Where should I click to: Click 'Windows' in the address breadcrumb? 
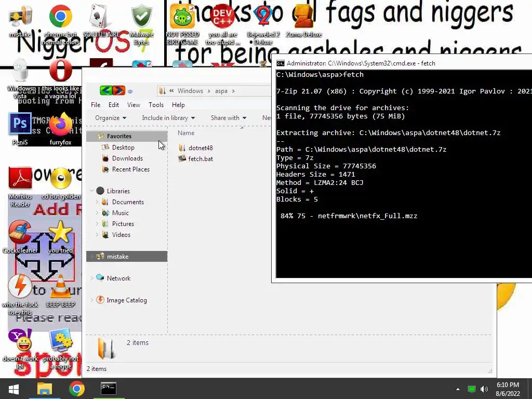click(190, 91)
